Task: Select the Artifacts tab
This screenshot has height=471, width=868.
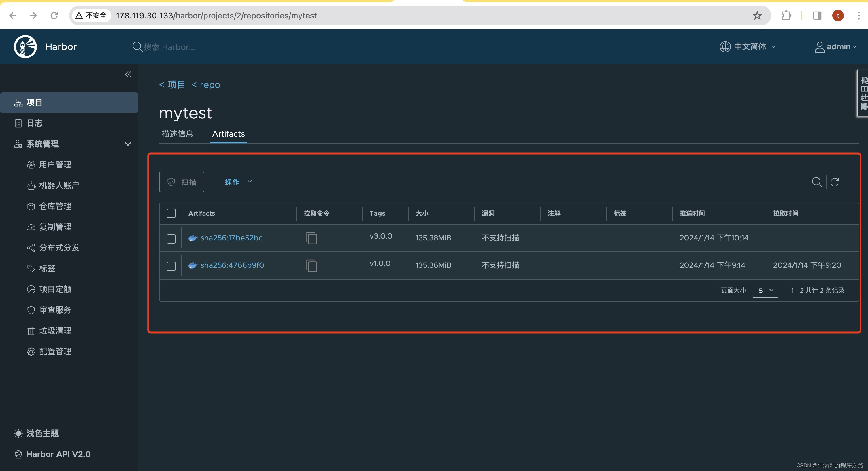Action: click(x=229, y=134)
